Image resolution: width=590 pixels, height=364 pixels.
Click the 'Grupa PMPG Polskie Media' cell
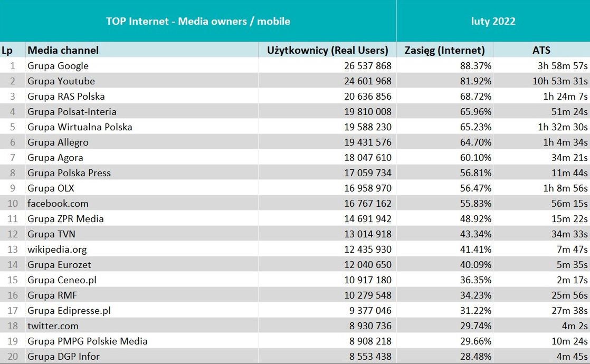87,341
